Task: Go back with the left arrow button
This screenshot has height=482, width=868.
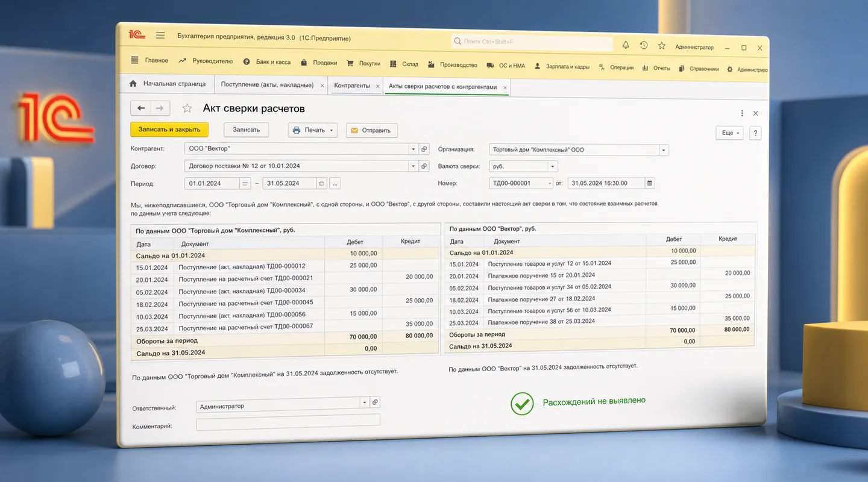Action: tap(141, 108)
